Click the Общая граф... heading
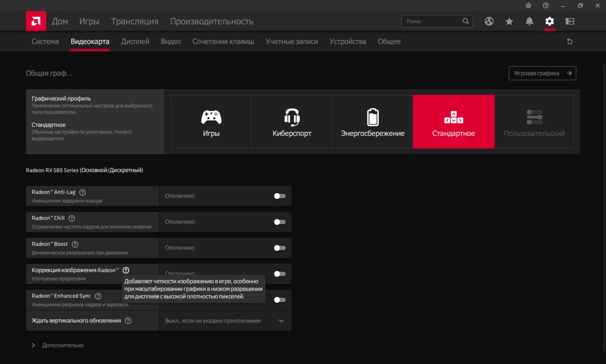 (49, 73)
